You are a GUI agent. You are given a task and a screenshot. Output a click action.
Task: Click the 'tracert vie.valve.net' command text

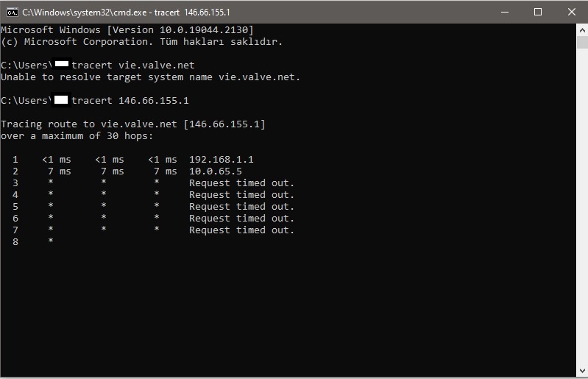(x=133, y=65)
